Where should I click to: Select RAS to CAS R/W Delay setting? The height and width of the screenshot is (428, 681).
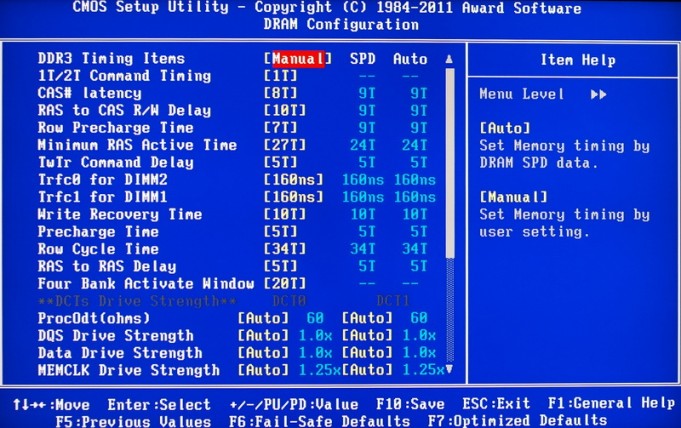tap(124, 111)
